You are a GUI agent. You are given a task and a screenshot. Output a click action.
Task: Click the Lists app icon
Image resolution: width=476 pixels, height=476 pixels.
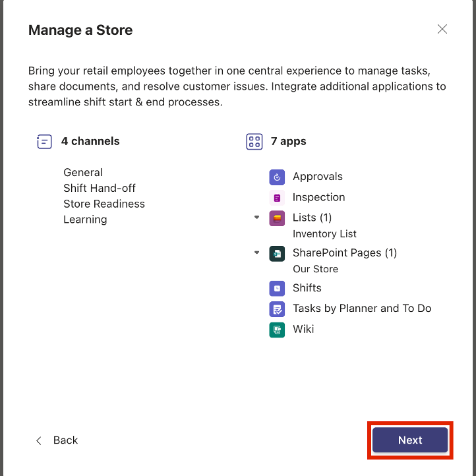(x=277, y=218)
